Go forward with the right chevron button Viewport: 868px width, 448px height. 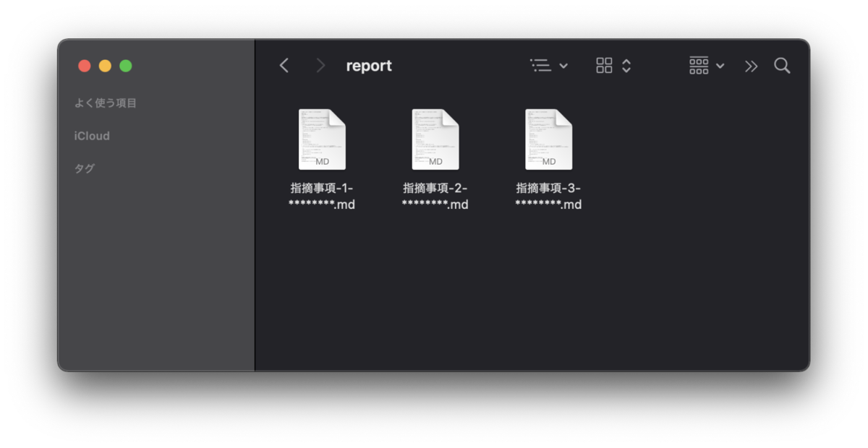(320, 66)
